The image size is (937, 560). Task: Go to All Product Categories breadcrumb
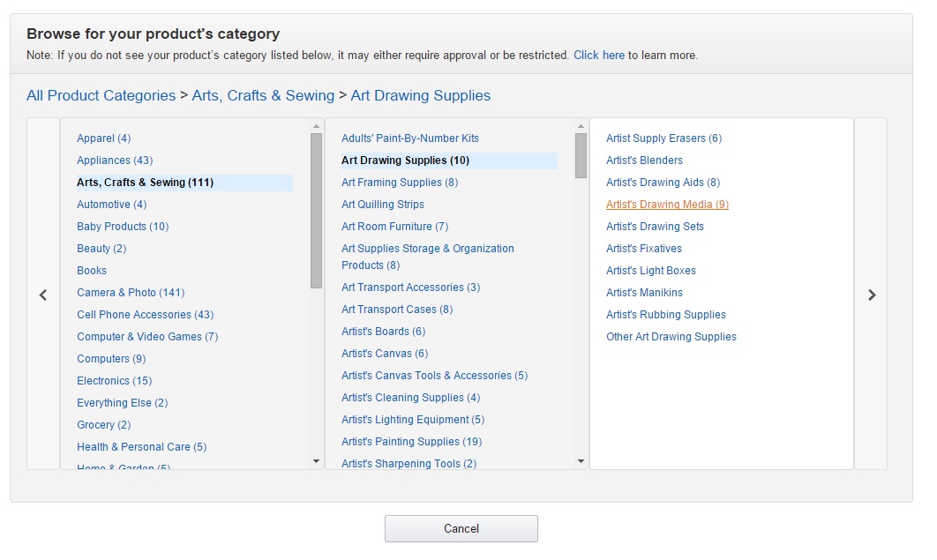(101, 95)
